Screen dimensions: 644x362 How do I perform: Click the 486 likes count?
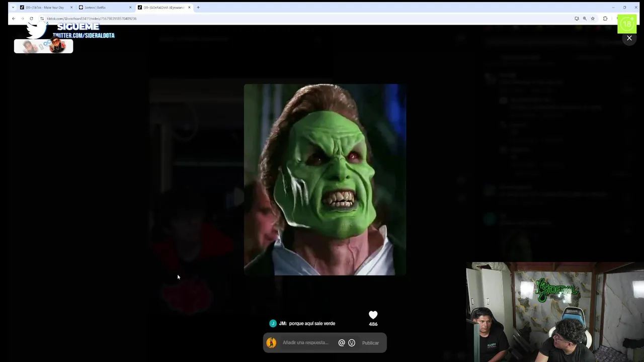click(373, 324)
